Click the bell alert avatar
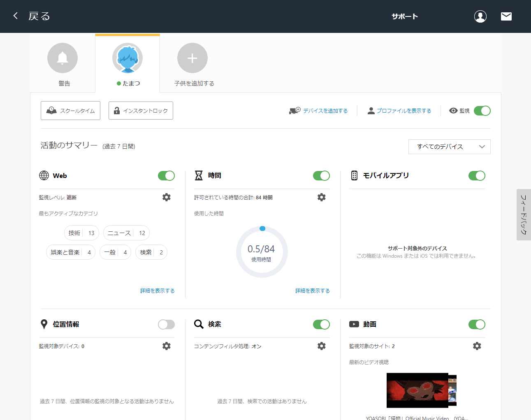This screenshot has height=420, width=531. [x=63, y=58]
